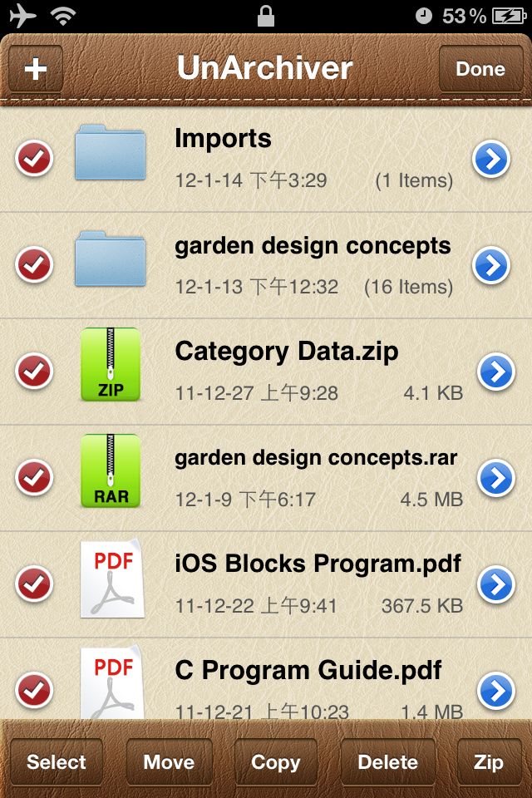This screenshot has height=798, width=532.
Task: Open details arrow for Imports folder
Action: 491,159
